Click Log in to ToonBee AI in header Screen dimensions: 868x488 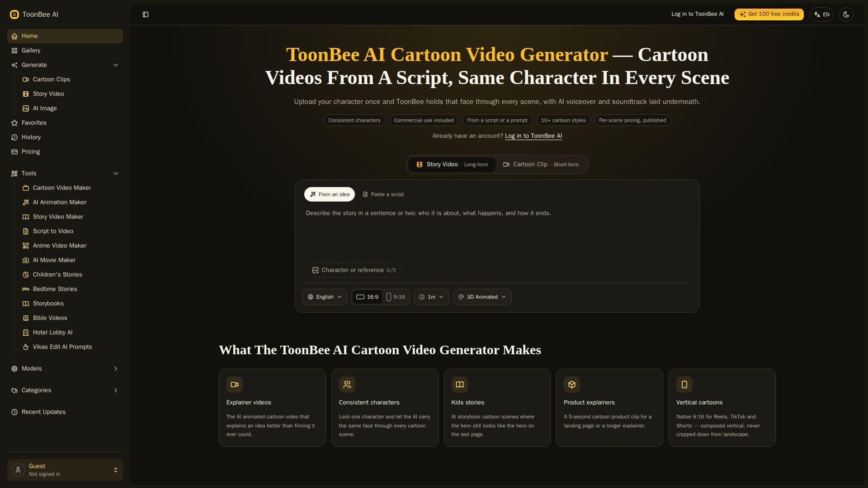pos(697,14)
